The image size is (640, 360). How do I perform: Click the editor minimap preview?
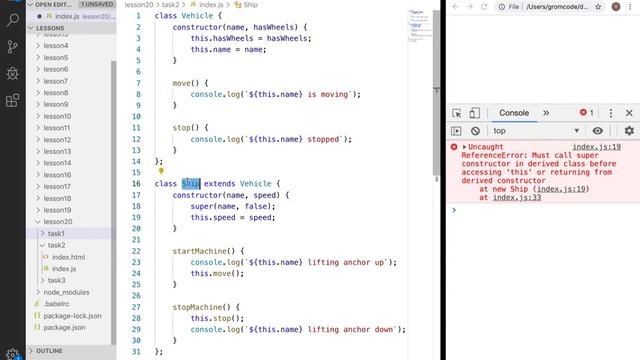pos(420,27)
